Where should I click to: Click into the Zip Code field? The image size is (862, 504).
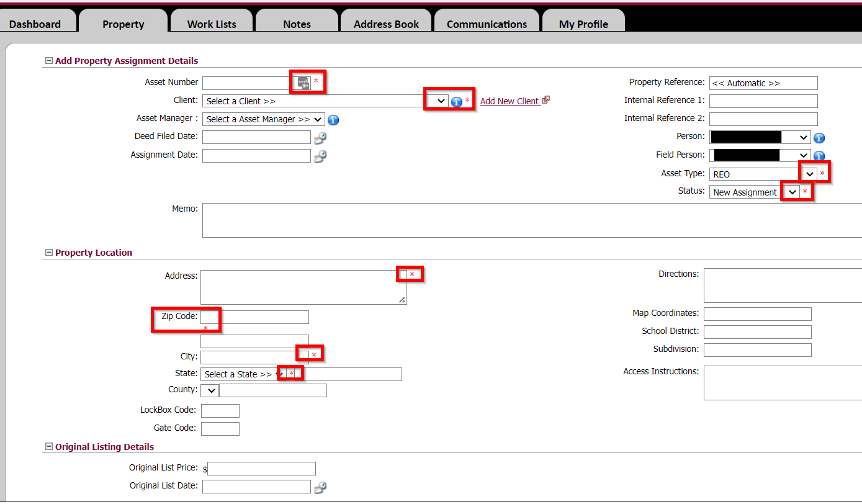coord(254,317)
